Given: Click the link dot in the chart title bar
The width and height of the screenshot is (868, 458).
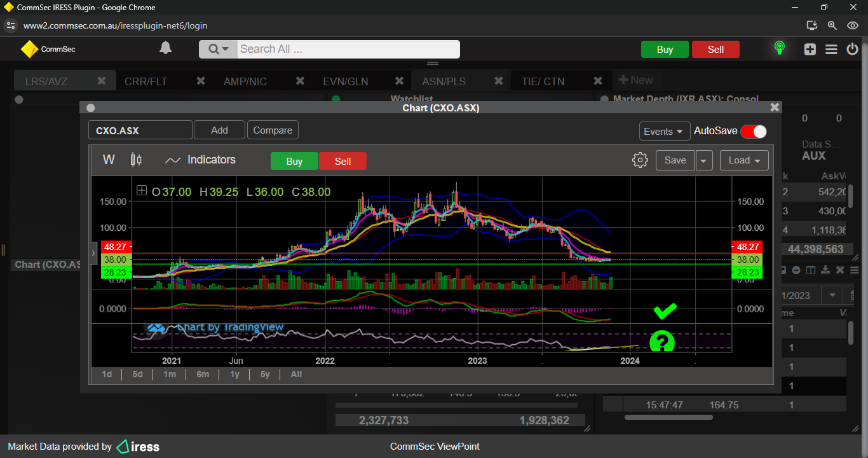Looking at the screenshot, I should click(x=90, y=108).
